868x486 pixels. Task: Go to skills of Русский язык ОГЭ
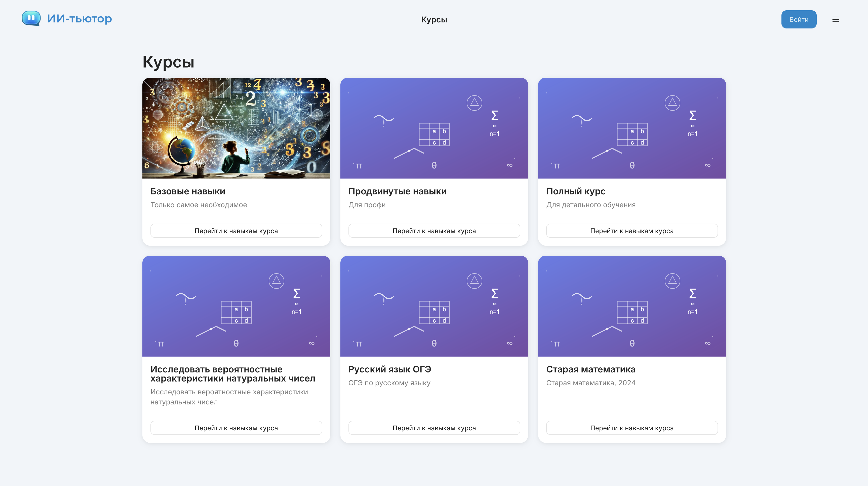point(434,428)
